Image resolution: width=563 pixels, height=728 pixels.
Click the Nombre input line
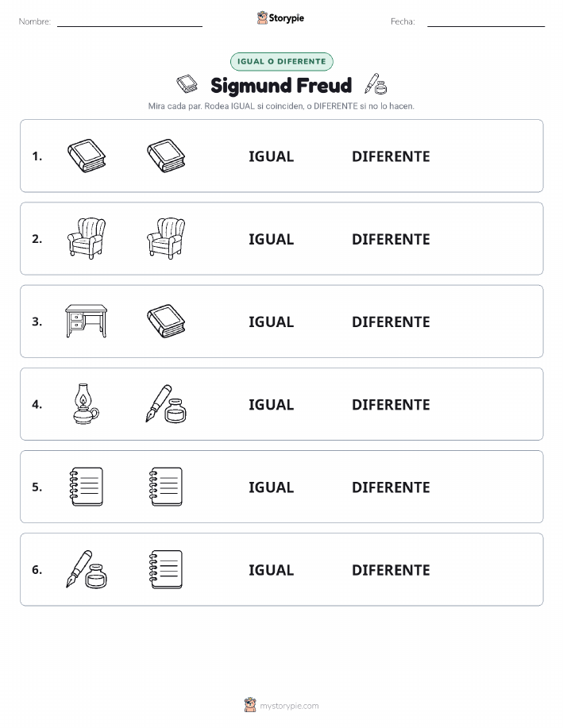click(129, 22)
